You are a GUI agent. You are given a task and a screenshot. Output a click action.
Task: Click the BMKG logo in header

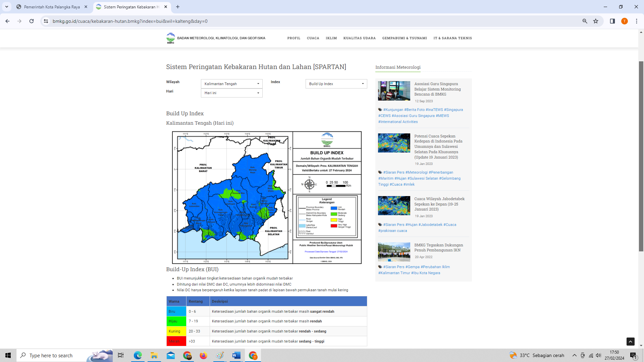tap(171, 38)
